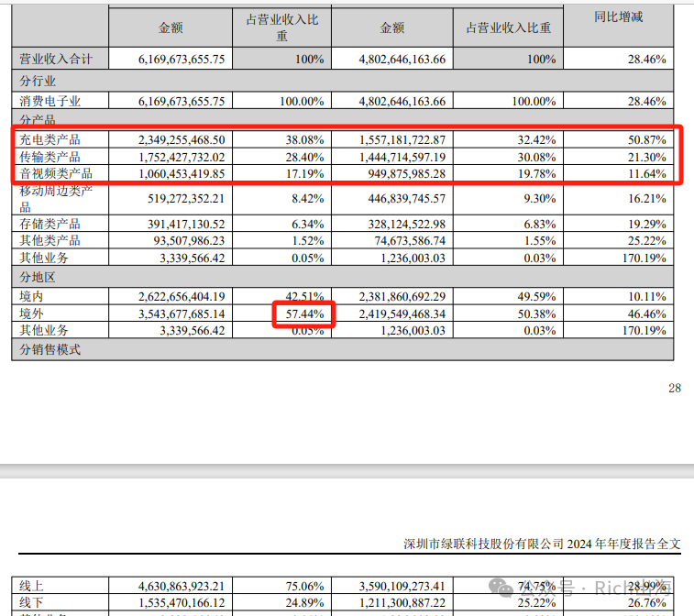Click the 分地区 section header

[x=38, y=278]
